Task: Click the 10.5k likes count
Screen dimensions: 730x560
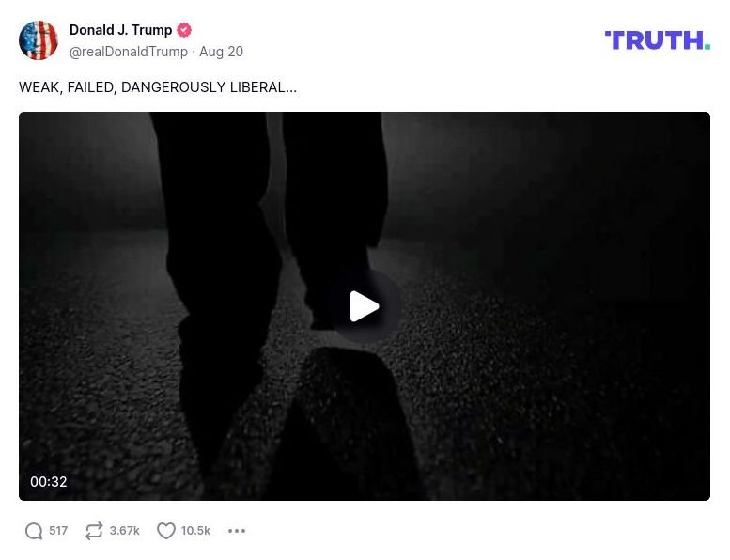Action: pos(195,531)
